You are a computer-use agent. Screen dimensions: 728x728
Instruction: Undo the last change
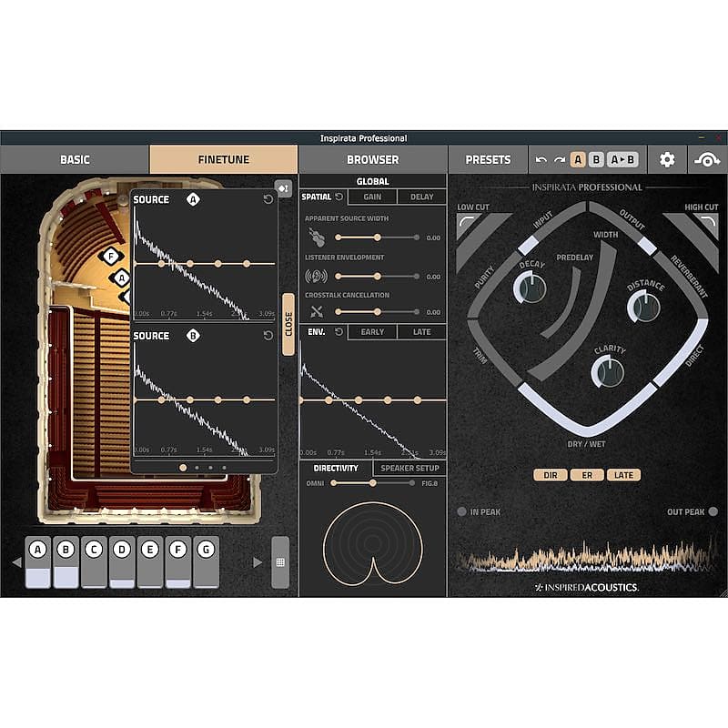(541, 159)
